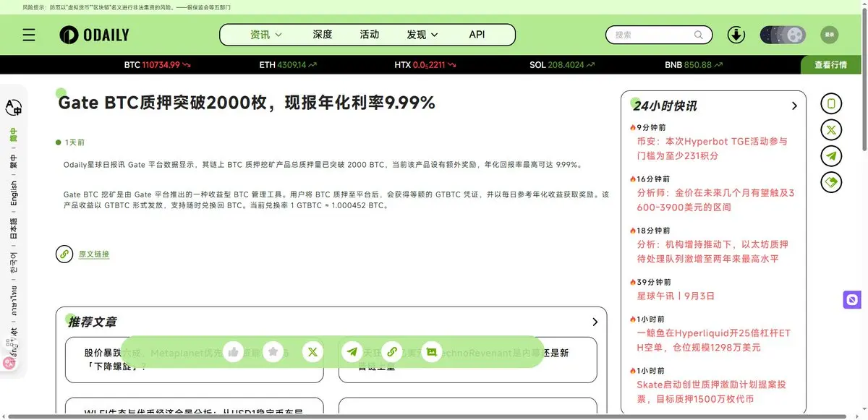Like the article with thumbs-up icon
Screen dimensions: 868x420
233,352
